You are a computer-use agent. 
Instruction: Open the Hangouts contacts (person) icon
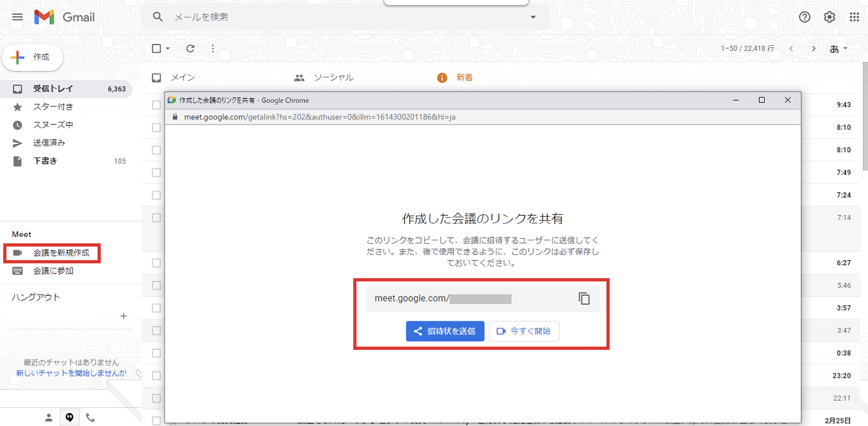click(48, 416)
